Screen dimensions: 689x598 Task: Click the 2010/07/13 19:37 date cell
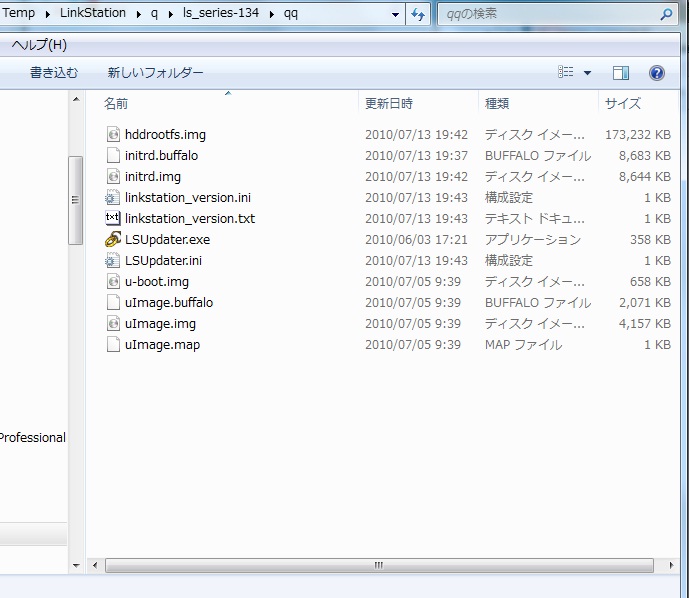click(x=416, y=155)
